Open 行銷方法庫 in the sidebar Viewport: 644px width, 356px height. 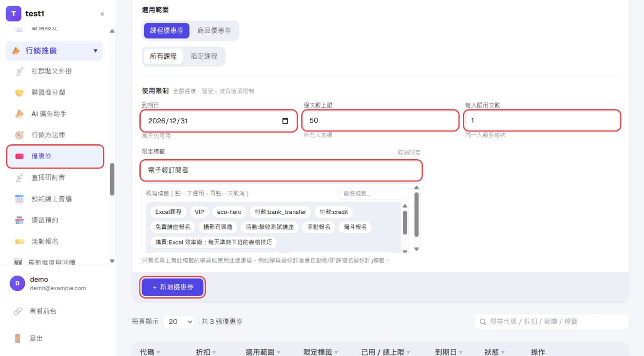[55, 135]
